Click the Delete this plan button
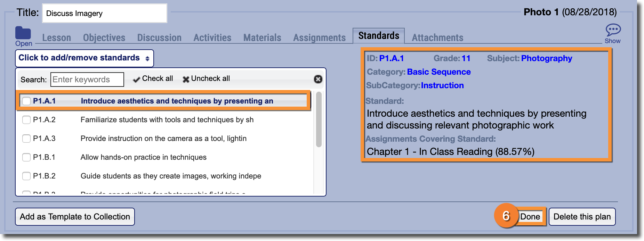 click(x=582, y=217)
